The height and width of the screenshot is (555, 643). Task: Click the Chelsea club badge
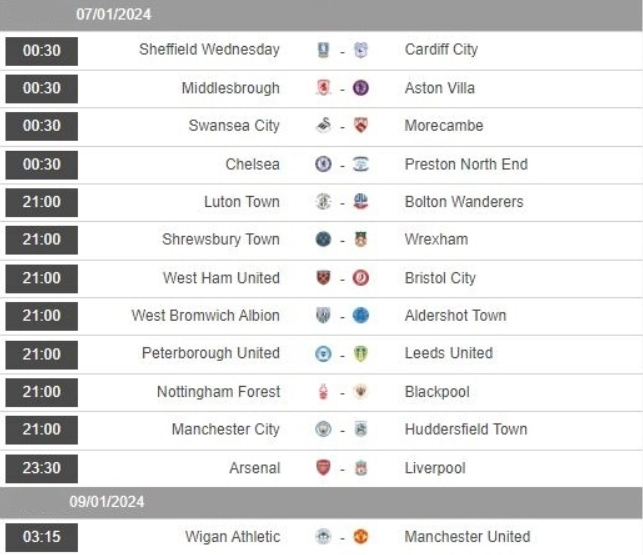(323, 164)
